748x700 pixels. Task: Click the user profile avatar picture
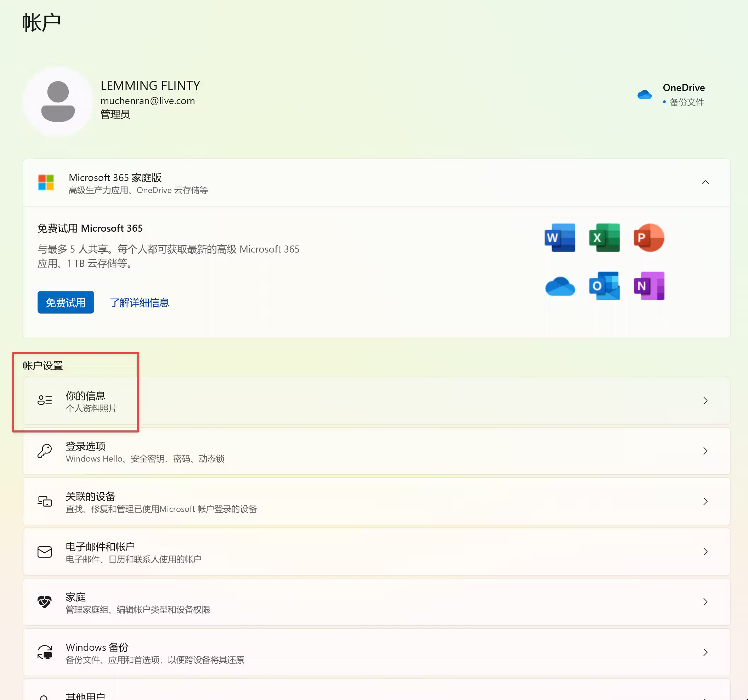coord(58,102)
